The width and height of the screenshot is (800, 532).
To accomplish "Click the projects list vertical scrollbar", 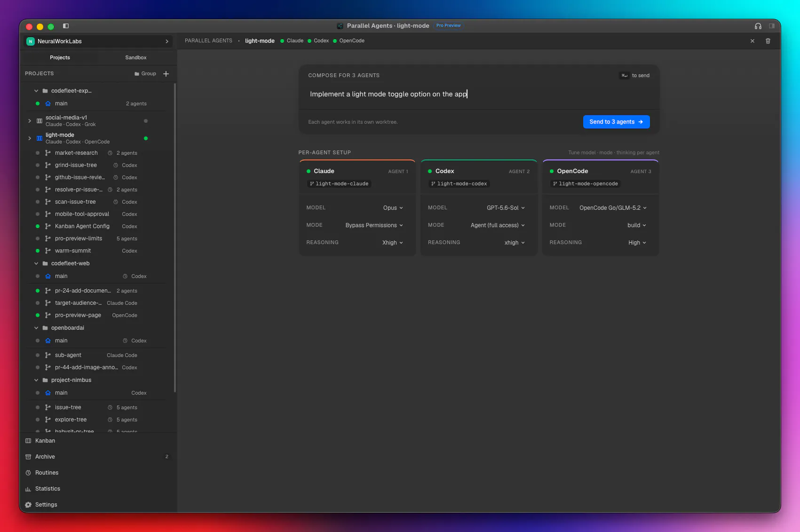I will (x=175, y=238).
